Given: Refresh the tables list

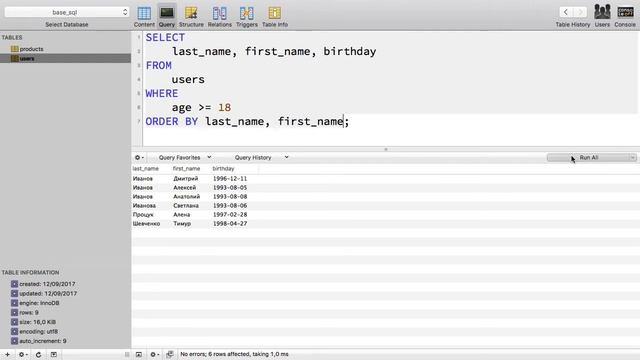Looking at the screenshot, I should [x=38, y=354].
